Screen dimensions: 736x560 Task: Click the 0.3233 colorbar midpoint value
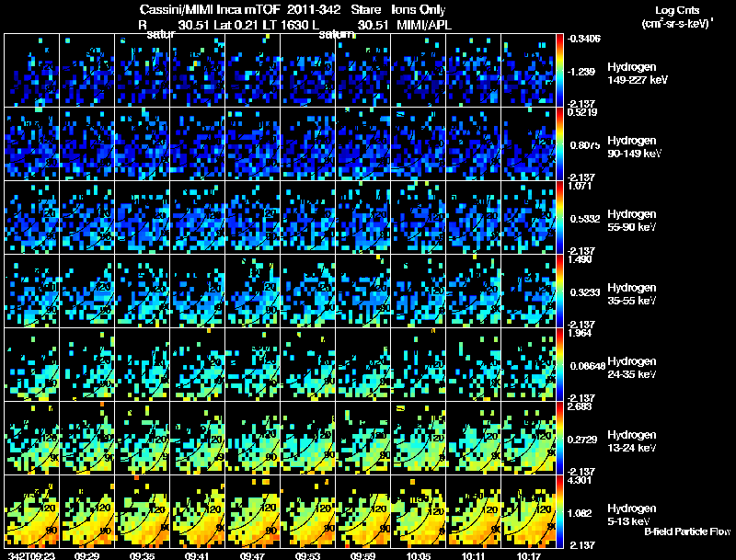click(x=585, y=292)
